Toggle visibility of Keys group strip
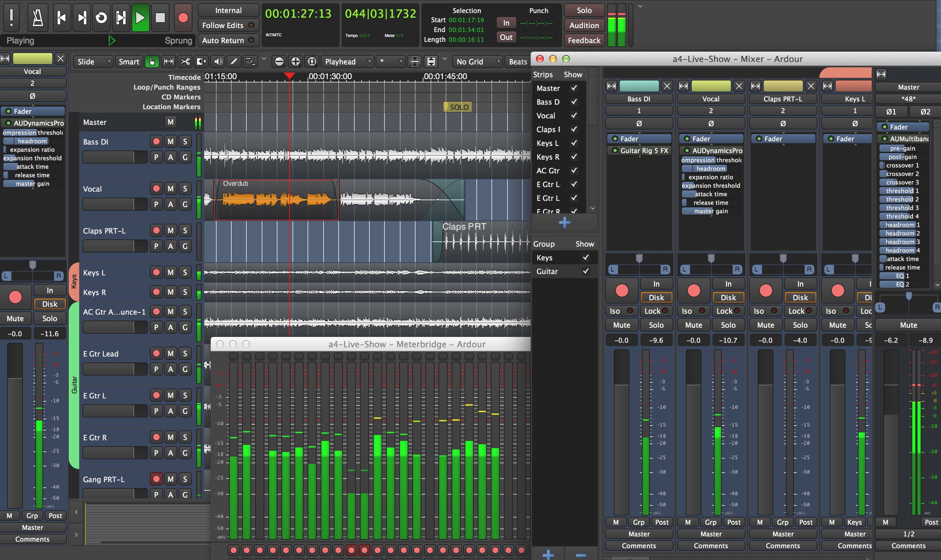This screenshot has width=941, height=560. 586,257
